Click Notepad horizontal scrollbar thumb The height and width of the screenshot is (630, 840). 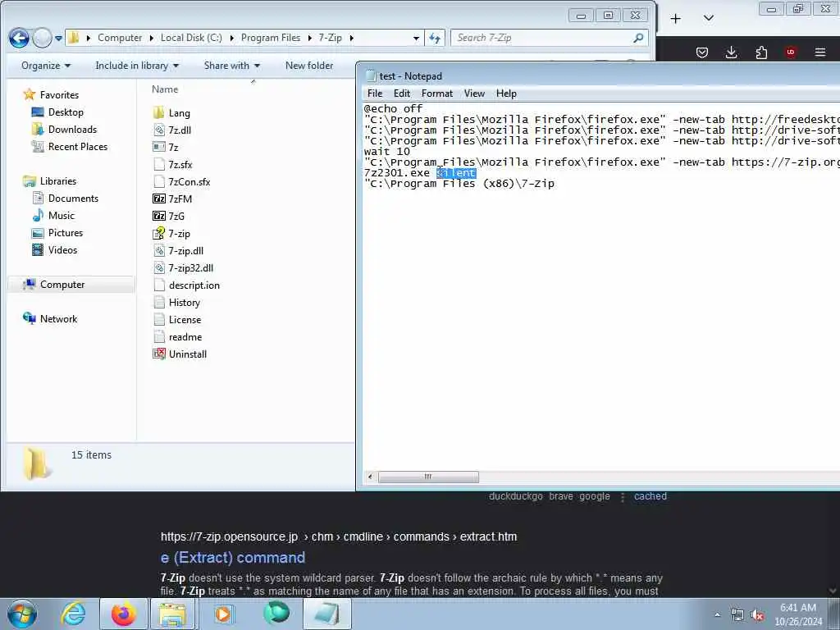point(428,477)
